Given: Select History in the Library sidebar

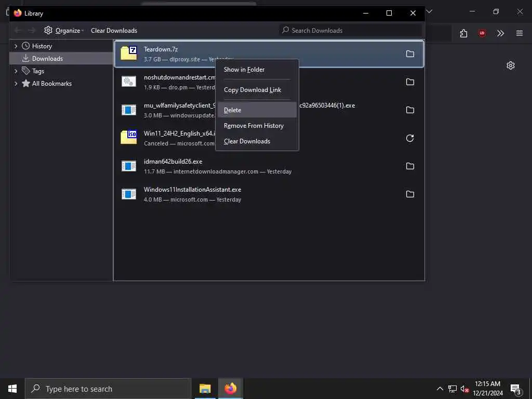Looking at the screenshot, I should [x=42, y=46].
